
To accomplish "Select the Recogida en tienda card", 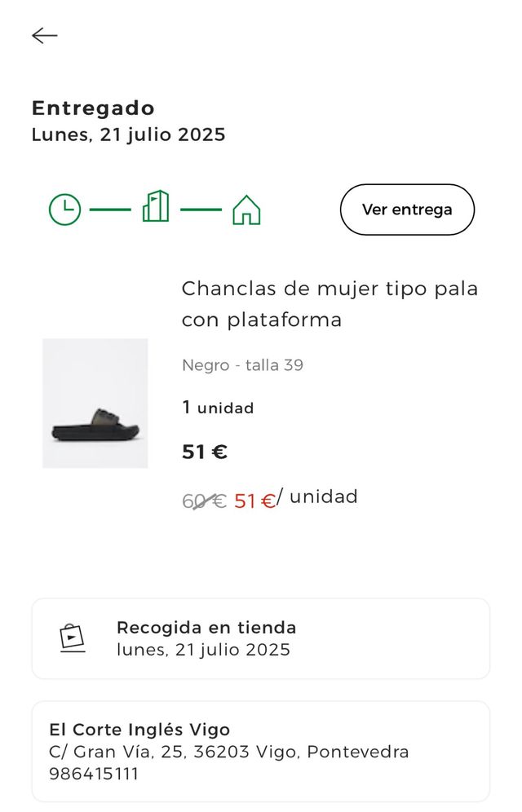I will pyautogui.click(x=261, y=638).
